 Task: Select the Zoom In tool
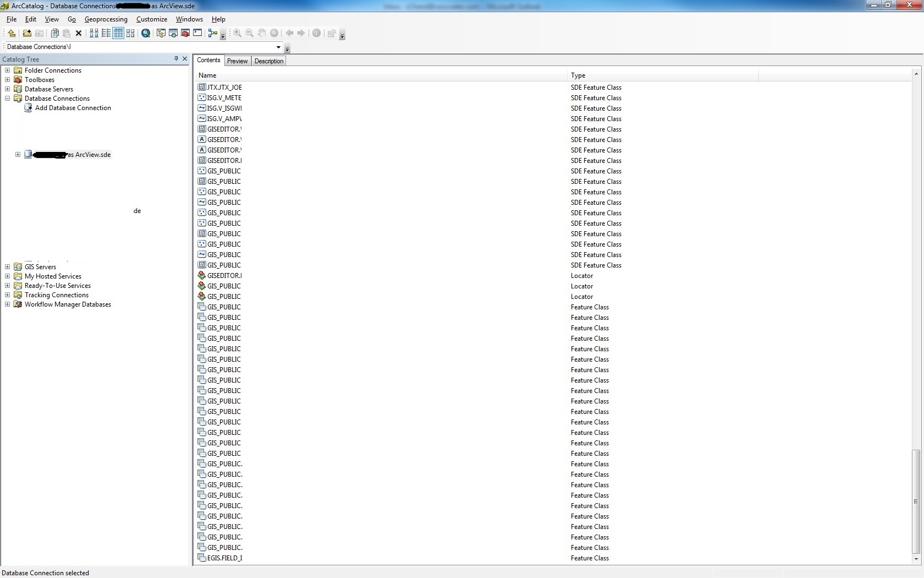tap(237, 34)
